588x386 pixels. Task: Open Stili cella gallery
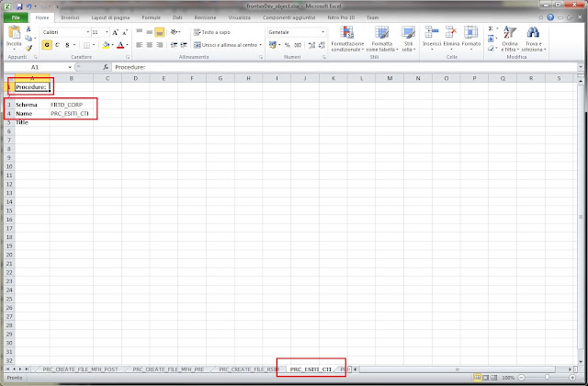(408, 39)
